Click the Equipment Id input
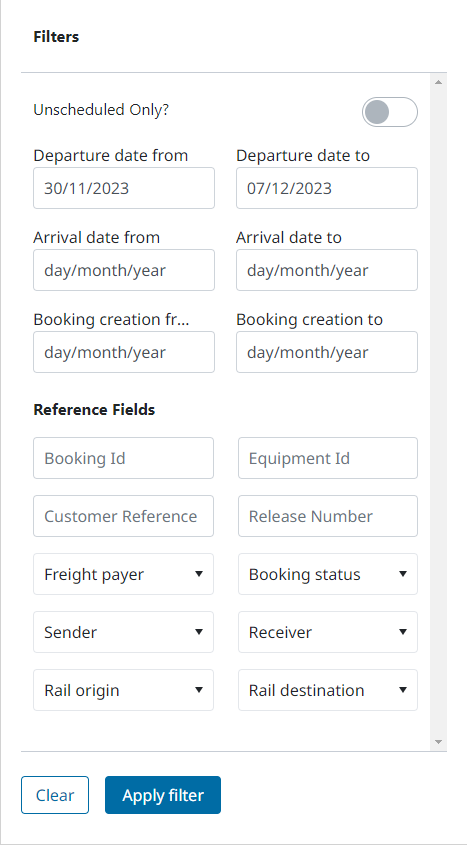467x845 pixels. click(327, 458)
